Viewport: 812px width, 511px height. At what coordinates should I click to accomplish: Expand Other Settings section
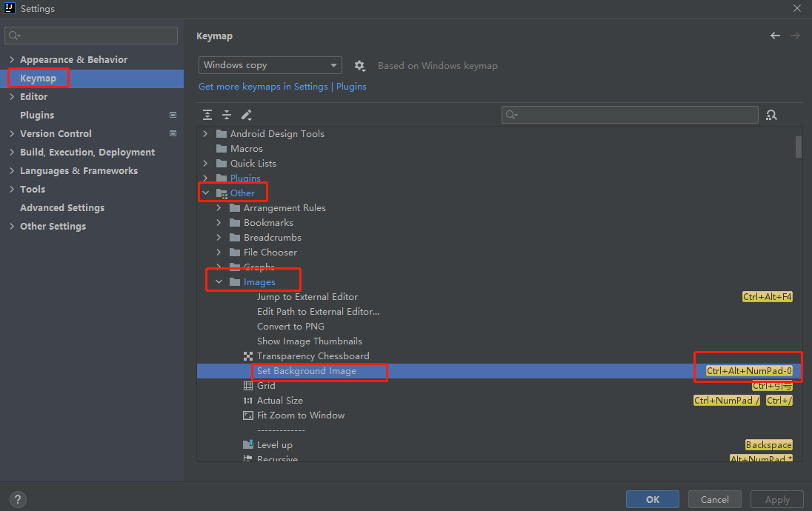tap(12, 227)
